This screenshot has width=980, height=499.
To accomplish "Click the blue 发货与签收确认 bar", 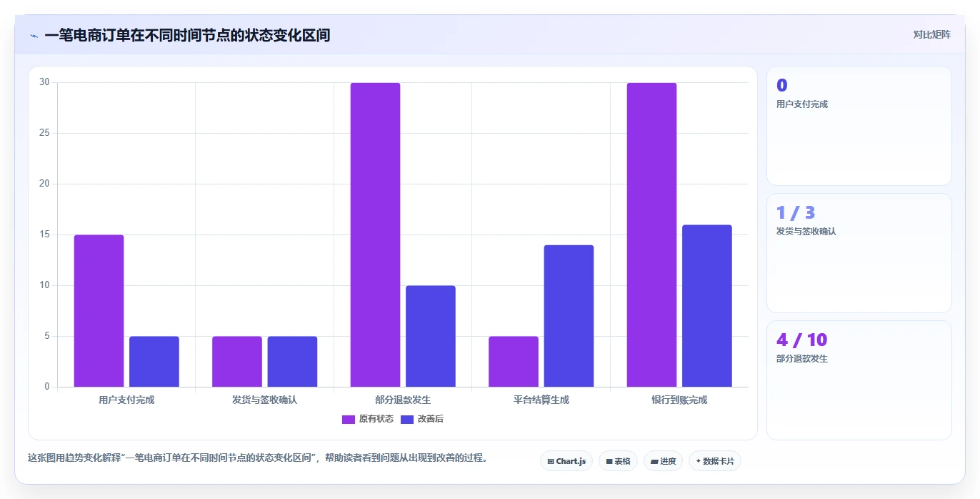I will [292, 362].
